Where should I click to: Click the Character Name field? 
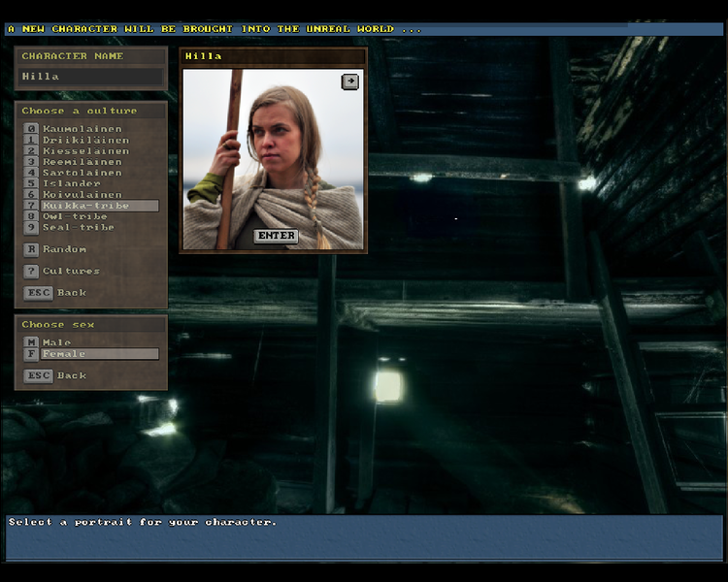(91, 76)
